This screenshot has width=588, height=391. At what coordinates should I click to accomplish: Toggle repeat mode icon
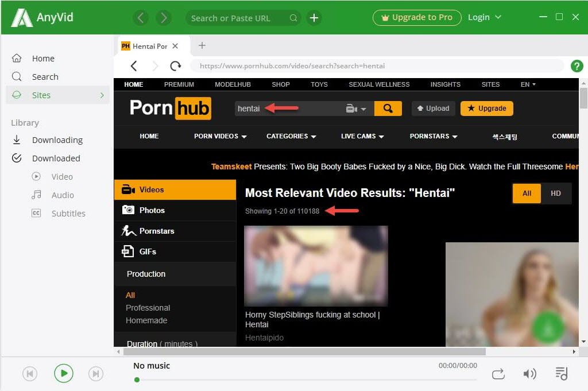(498, 374)
